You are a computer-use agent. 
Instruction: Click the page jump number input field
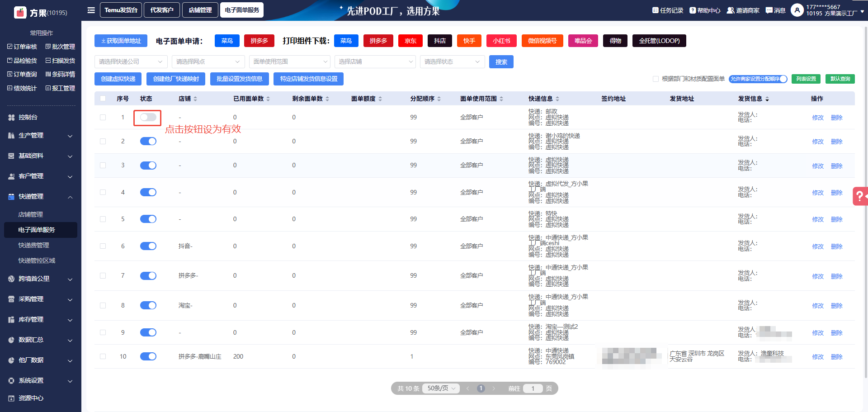tap(533, 388)
